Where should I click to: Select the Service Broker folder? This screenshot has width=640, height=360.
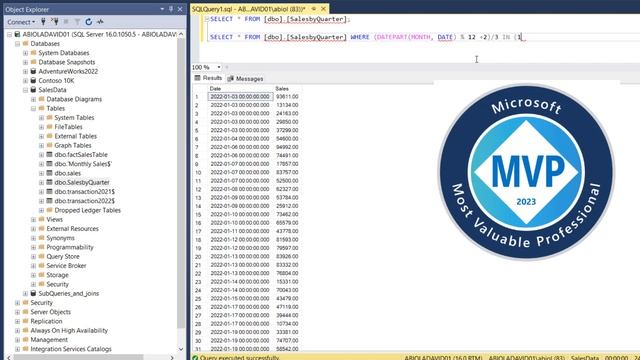pyautogui.click(x=66, y=266)
